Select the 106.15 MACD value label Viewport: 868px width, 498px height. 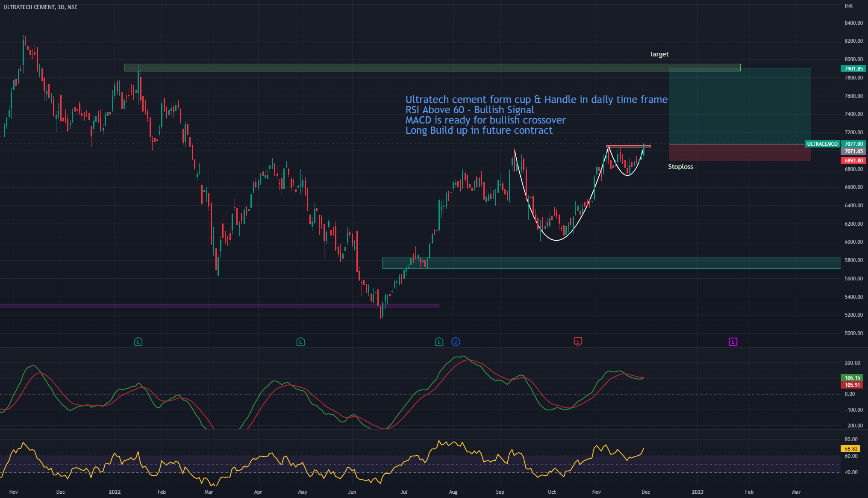(x=852, y=377)
